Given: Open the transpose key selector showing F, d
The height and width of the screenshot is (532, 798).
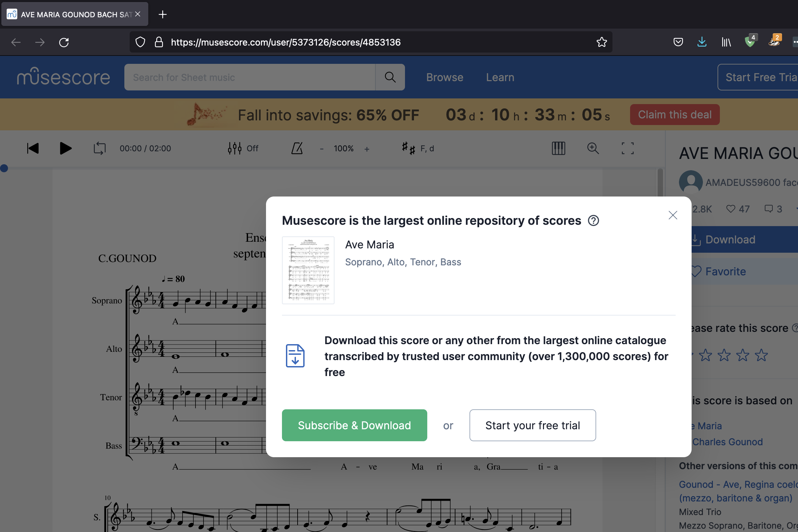Looking at the screenshot, I should [x=418, y=148].
